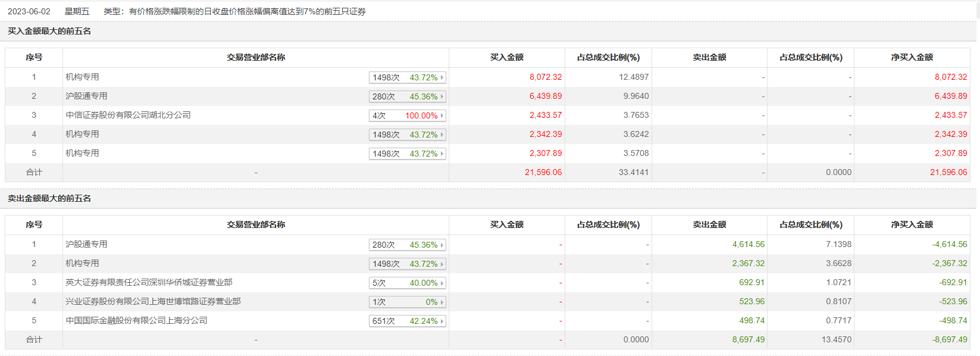Select 沪股通专用 in the sell table

pos(86,244)
